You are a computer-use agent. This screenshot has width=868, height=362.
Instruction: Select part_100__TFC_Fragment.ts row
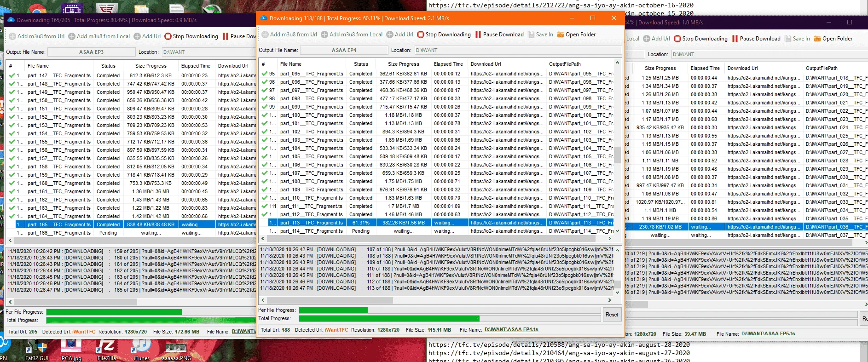click(x=437, y=115)
